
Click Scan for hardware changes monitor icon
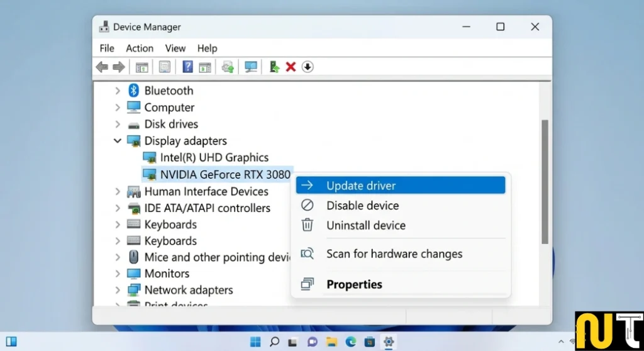click(x=250, y=67)
